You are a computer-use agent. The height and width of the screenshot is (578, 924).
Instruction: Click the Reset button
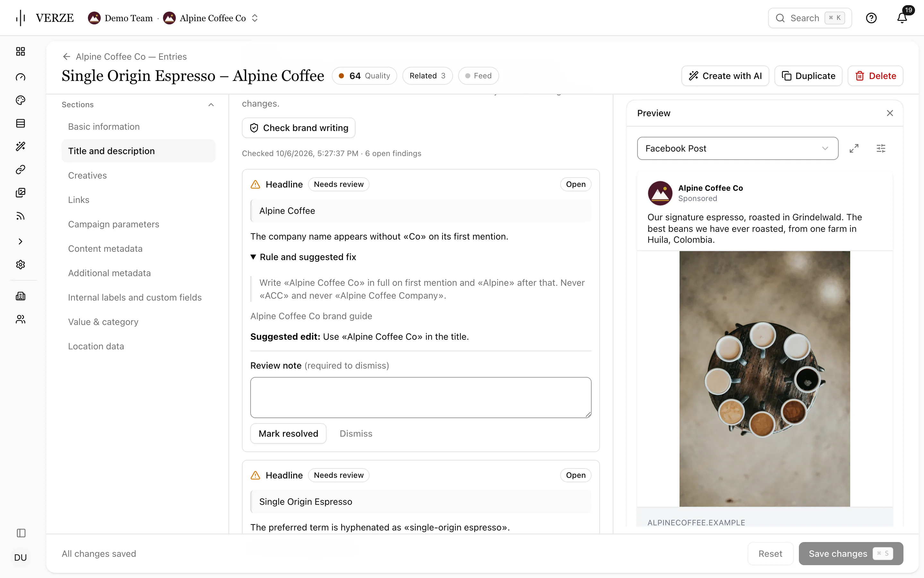coord(770,554)
